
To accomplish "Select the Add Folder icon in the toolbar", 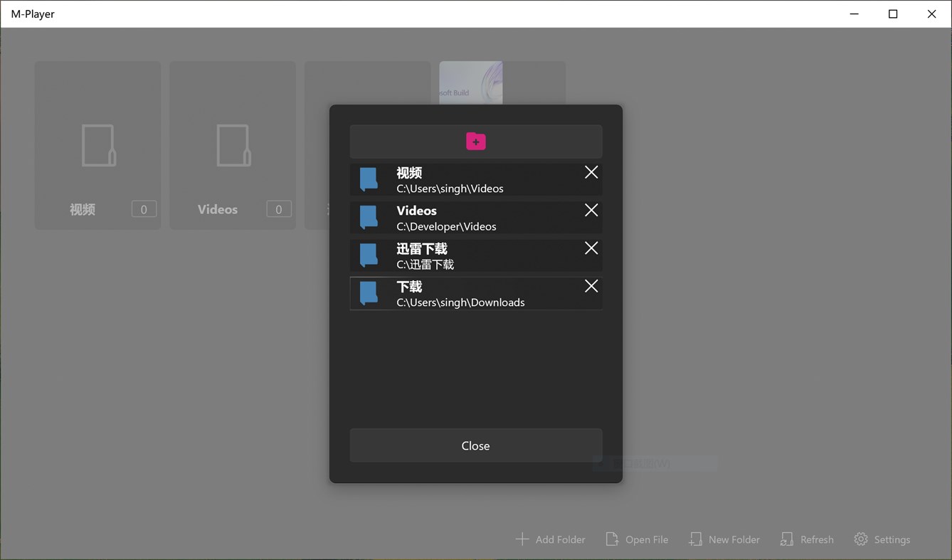I will coord(522,539).
